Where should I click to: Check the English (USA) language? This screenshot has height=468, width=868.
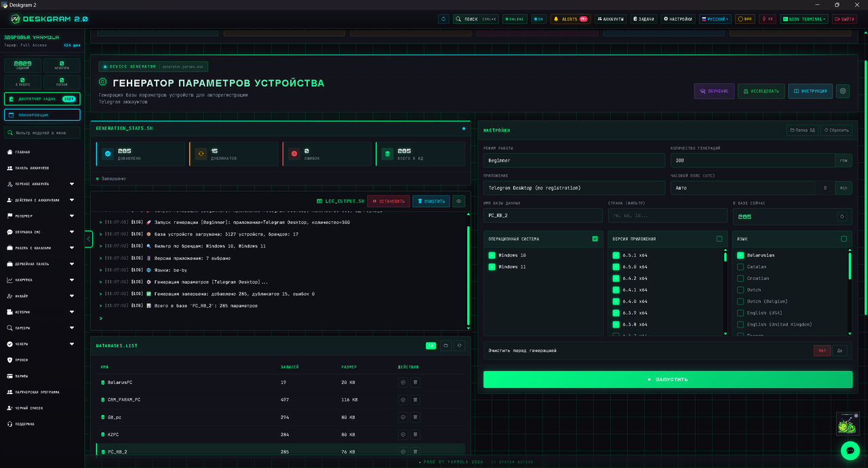[741, 313]
